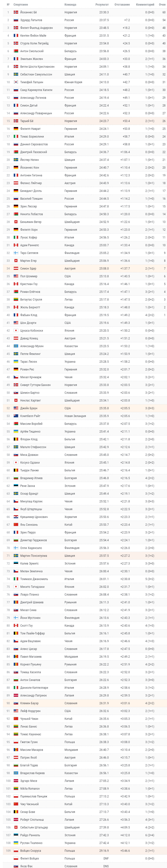Viewport: 167px width, 868px height.
Task: Sort by the Результат column header
Action: pyautogui.click(x=102, y=5)
